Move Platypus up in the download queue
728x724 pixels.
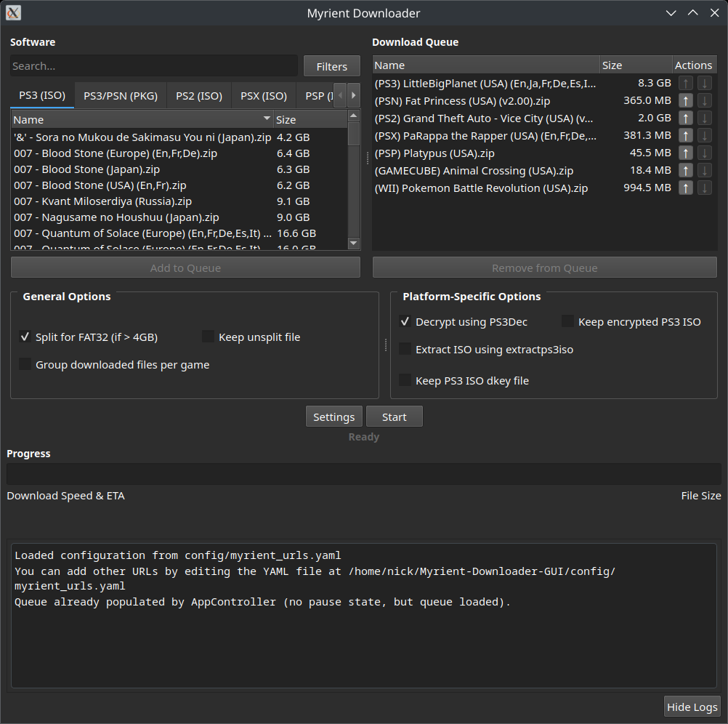point(685,153)
